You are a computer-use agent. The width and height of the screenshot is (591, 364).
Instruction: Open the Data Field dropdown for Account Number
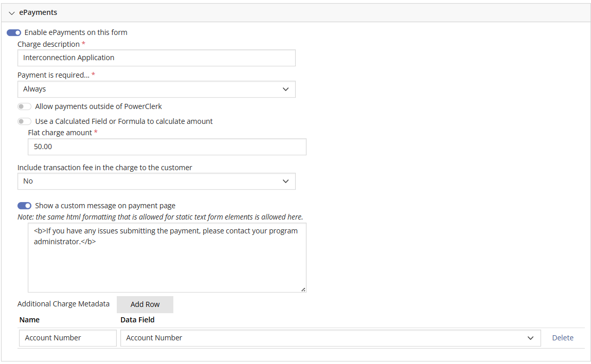(x=329, y=338)
